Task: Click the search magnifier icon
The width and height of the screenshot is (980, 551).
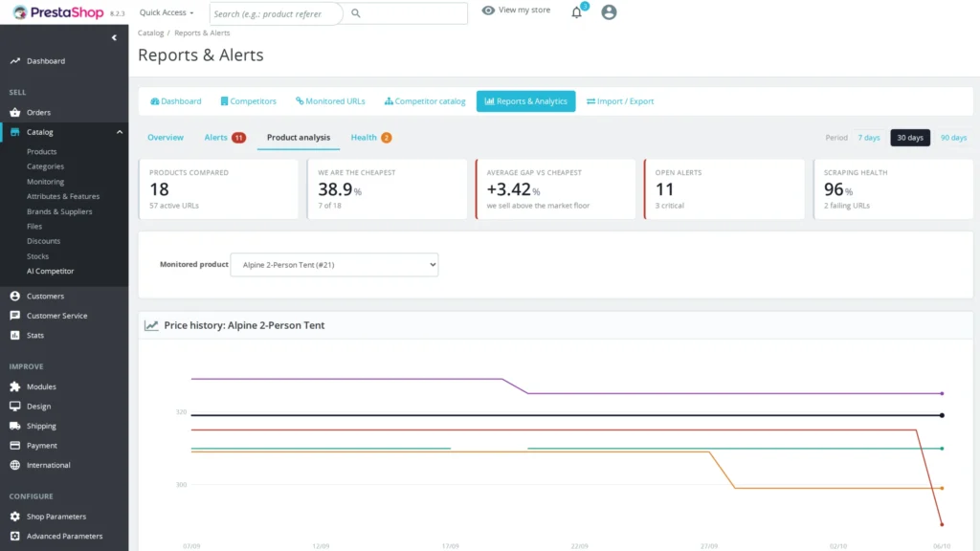Action: tap(356, 13)
